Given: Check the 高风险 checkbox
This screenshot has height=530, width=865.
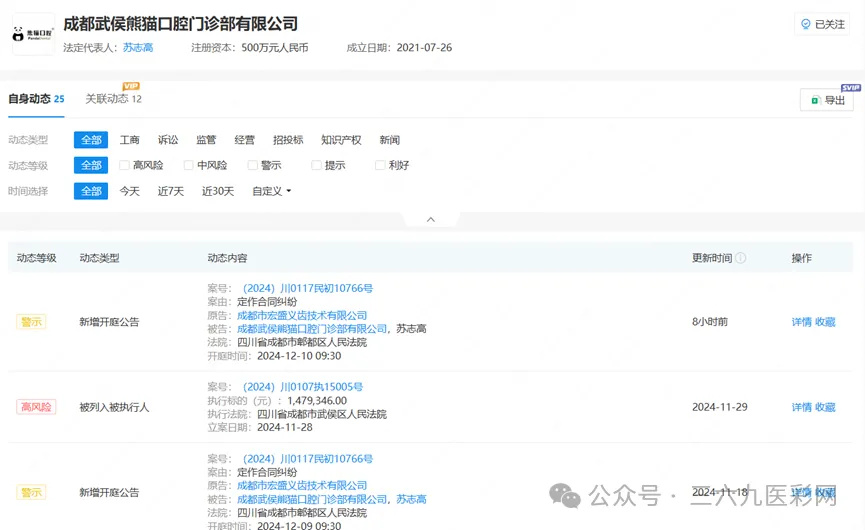Looking at the screenshot, I should 125,165.
